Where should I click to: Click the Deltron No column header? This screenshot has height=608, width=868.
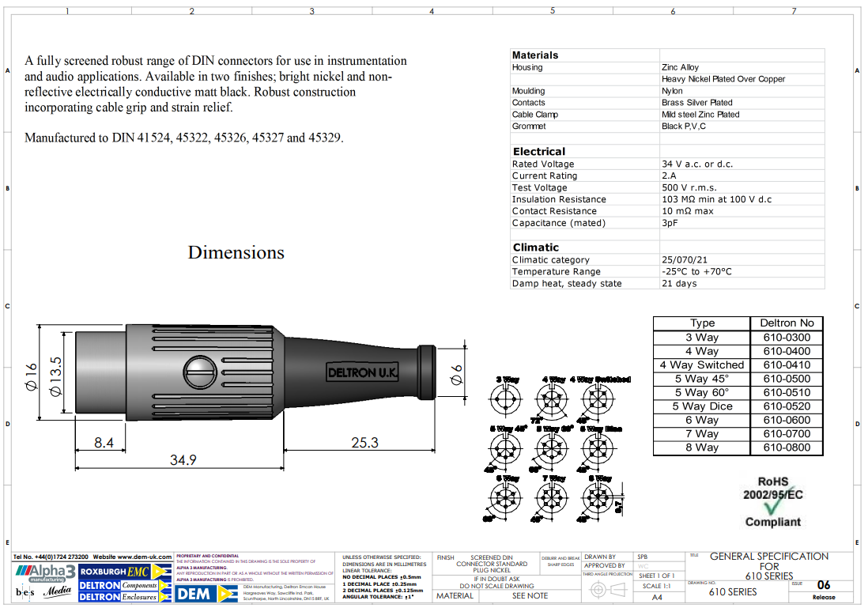tap(787, 323)
